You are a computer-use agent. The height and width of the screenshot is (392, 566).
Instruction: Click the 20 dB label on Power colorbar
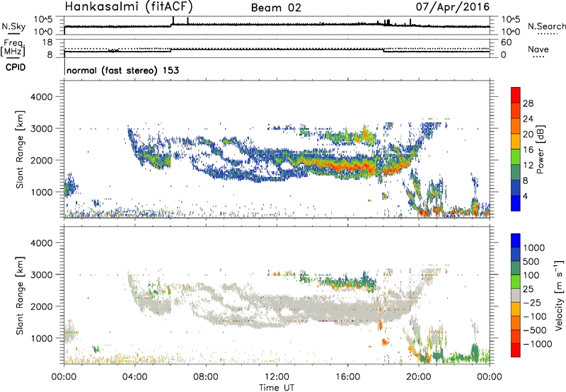(x=528, y=134)
